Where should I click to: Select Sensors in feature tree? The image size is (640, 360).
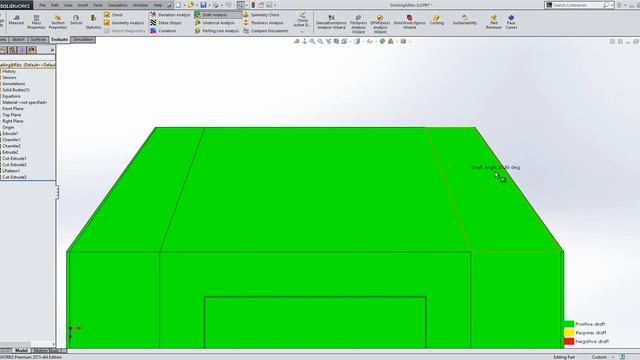(x=9, y=78)
